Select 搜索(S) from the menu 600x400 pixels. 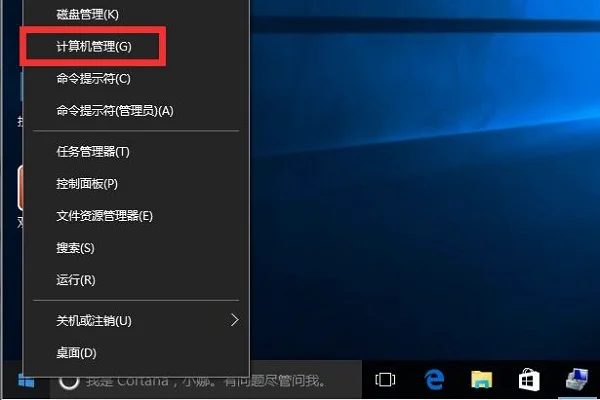tap(136, 248)
